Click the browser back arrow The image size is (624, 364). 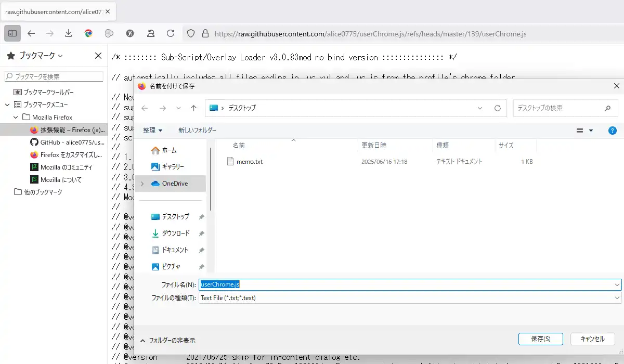click(31, 33)
